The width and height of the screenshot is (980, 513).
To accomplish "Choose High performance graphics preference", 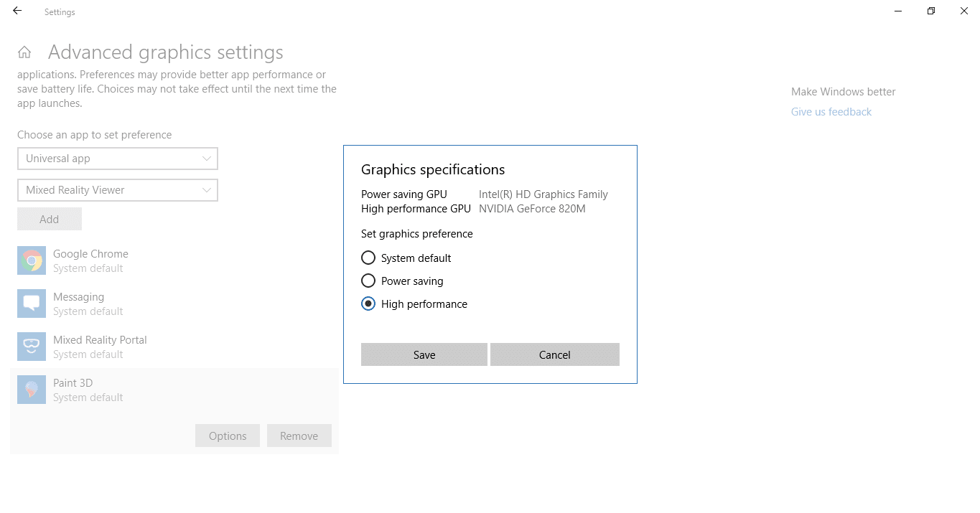I will 368,303.
